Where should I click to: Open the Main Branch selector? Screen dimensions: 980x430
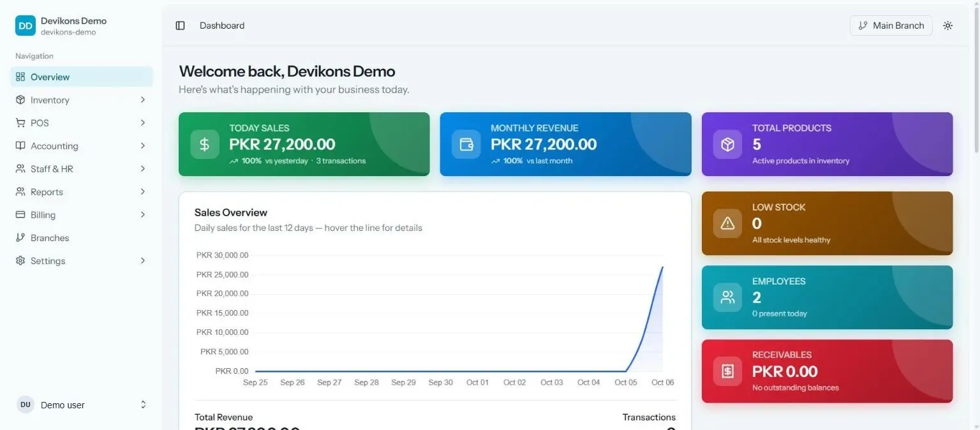click(x=891, y=26)
